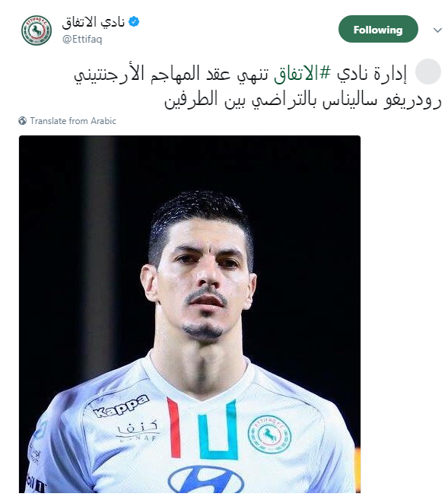The width and height of the screenshot is (448, 500).
Task: Toggle the green Following button
Action: [x=378, y=29]
